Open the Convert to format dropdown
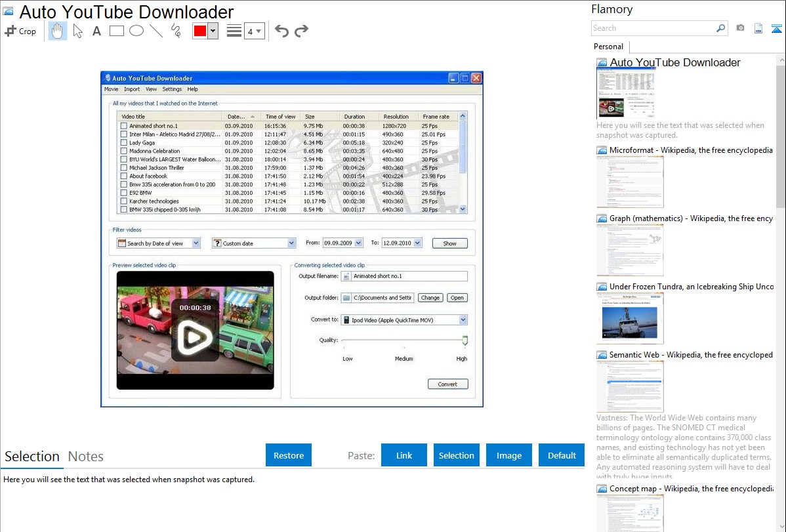 tap(463, 320)
